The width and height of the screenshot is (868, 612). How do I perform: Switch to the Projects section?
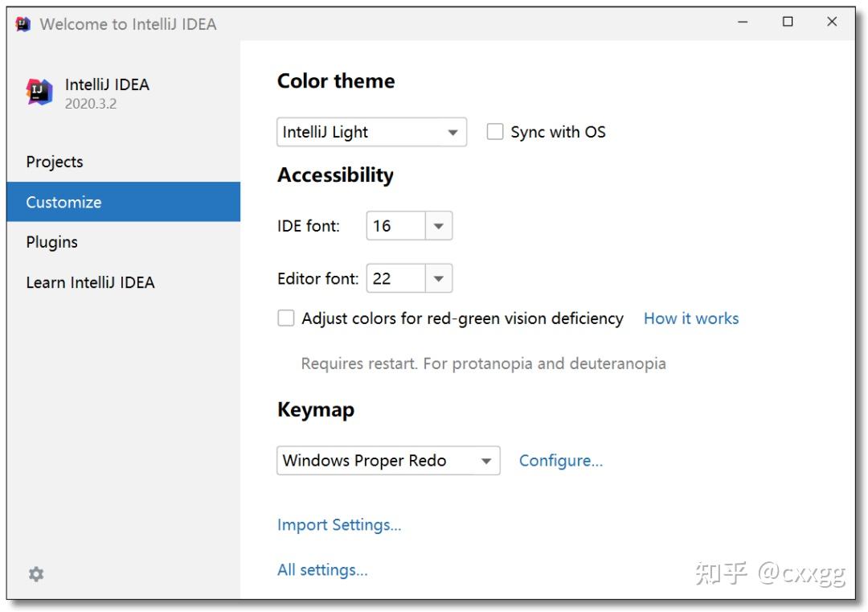point(55,162)
